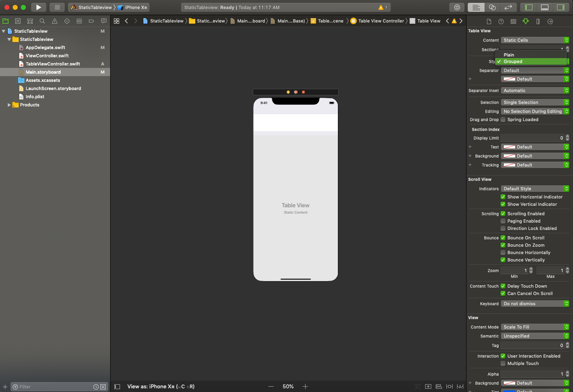The height and width of the screenshot is (392, 573).
Task: Open the Indicators Default Style dropdown
Action: [x=535, y=189]
